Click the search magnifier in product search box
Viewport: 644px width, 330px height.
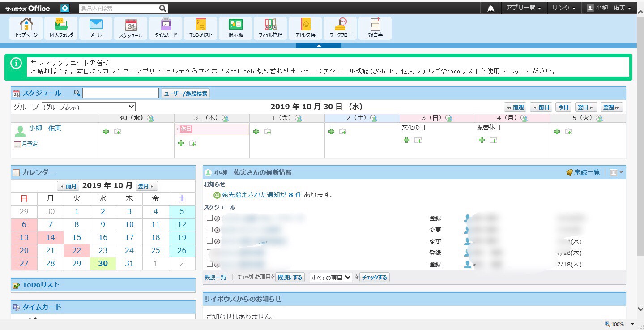[x=163, y=9]
